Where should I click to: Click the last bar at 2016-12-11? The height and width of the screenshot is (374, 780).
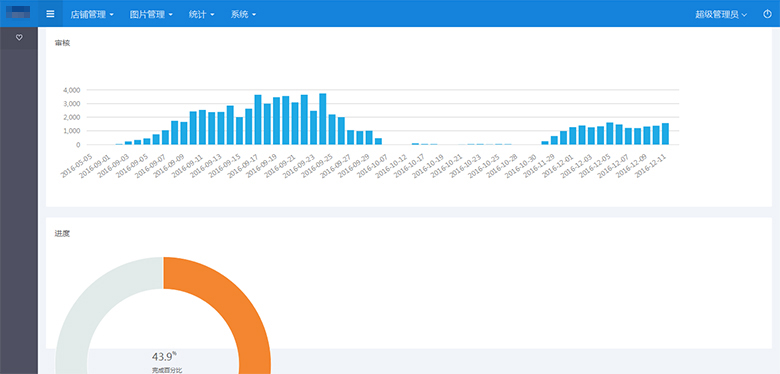point(665,134)
